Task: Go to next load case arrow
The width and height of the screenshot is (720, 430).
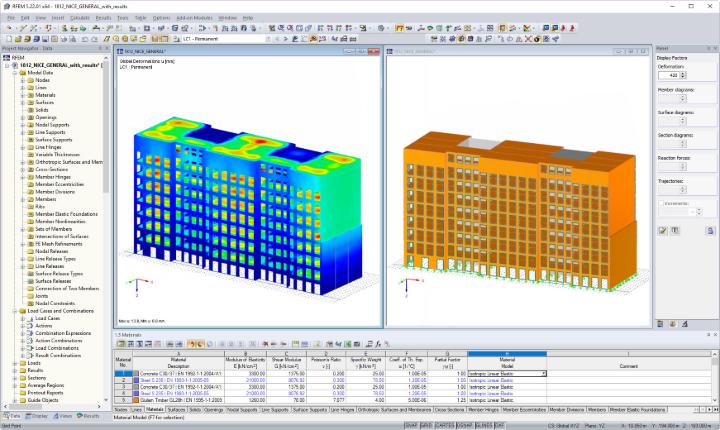Action: click(286, 39)
